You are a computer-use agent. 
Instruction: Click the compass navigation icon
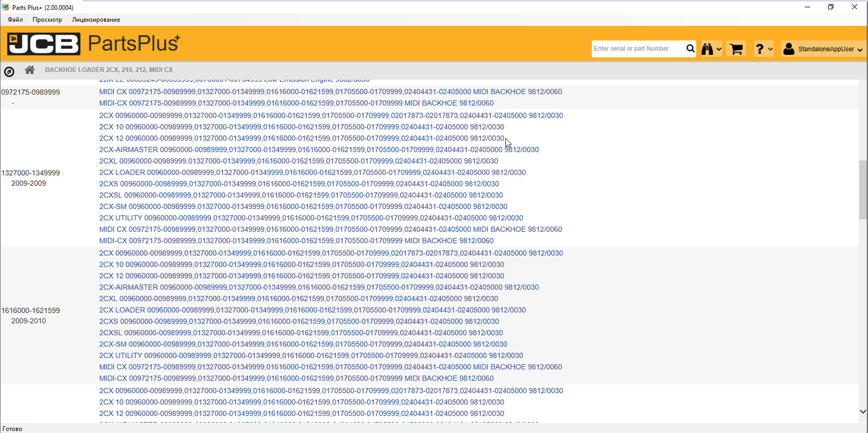(x=9, y=72)
